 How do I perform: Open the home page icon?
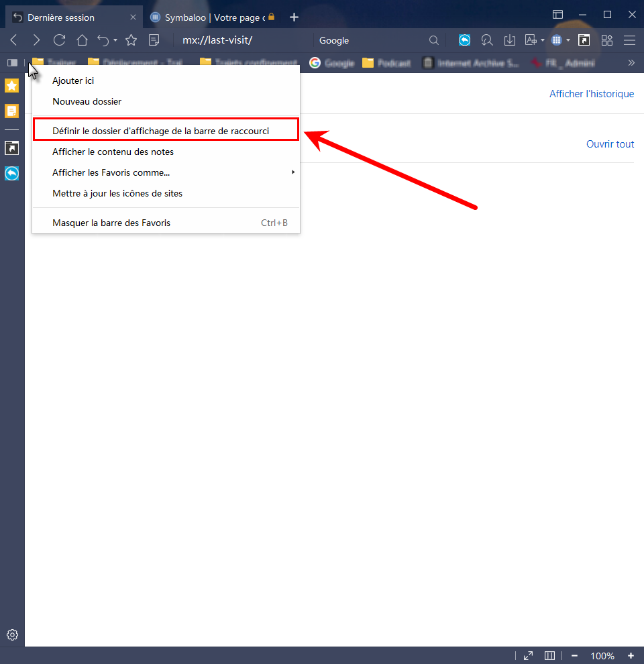[83, 40]
